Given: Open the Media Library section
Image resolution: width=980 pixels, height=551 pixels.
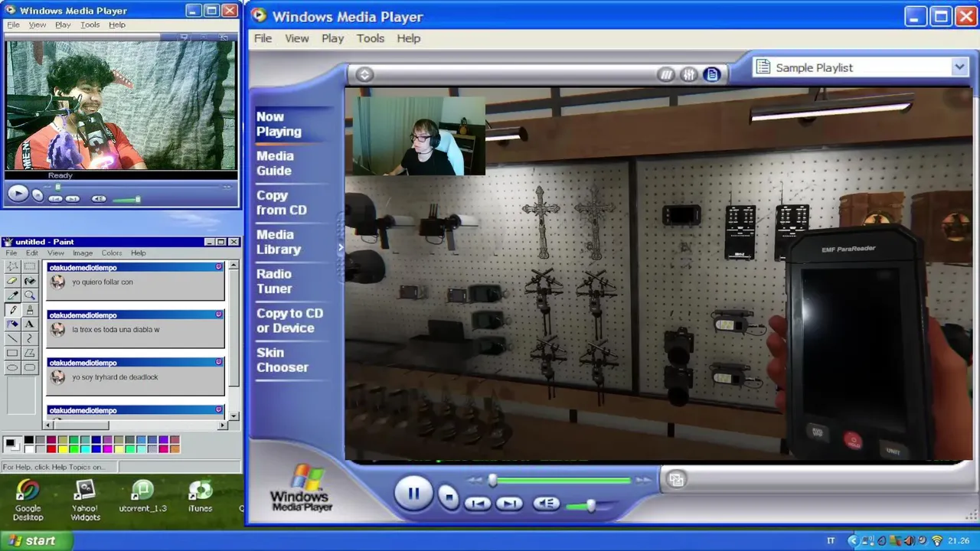Looking at the screenshot, I should click(x=279, y=242).
